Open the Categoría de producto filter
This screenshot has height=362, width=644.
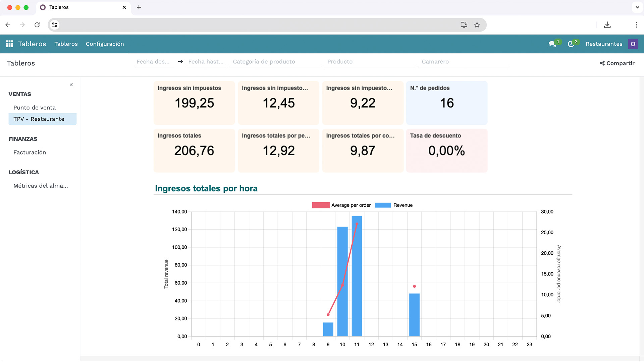tap(275, 62)
